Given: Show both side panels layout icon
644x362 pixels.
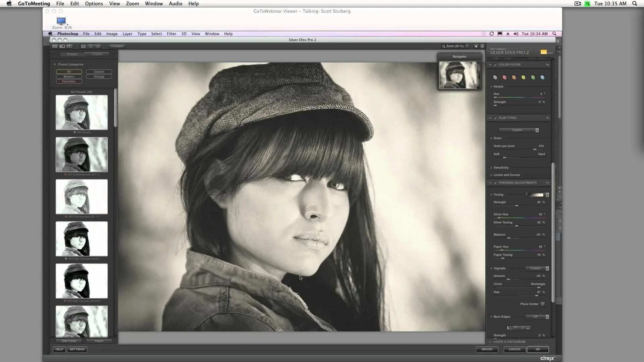Looking at the screenshot, I should (62, 46).
